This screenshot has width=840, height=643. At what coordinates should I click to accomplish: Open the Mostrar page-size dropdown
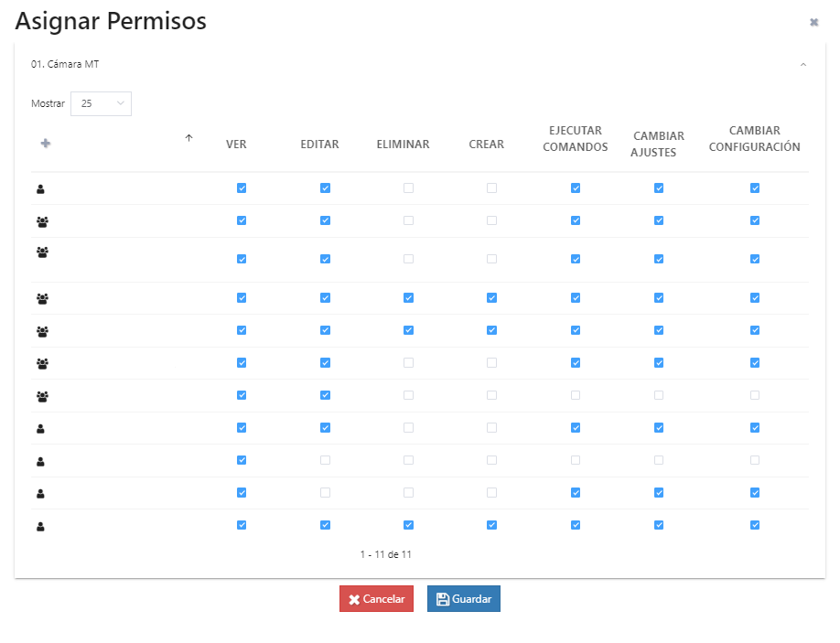[101, 103]
